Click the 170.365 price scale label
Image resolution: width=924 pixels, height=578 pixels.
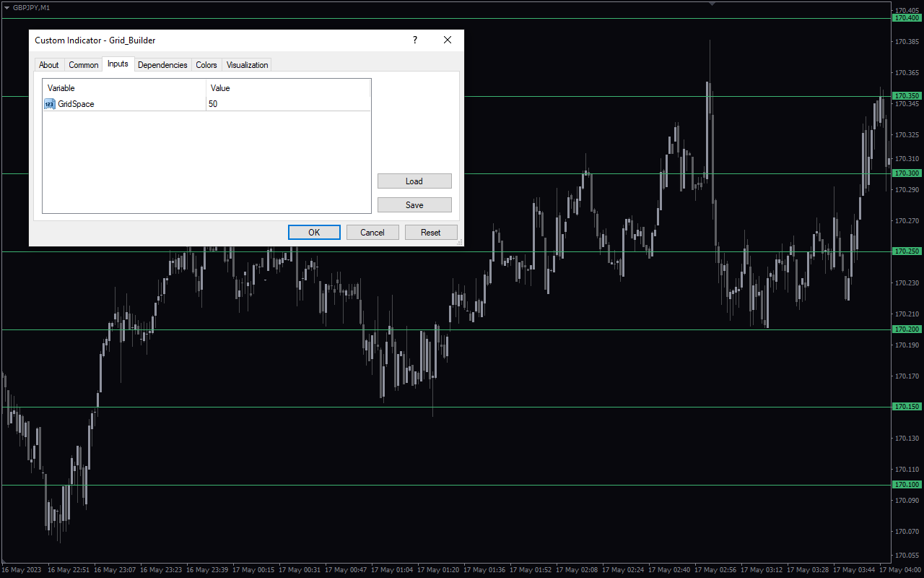(x=907, y=73)
